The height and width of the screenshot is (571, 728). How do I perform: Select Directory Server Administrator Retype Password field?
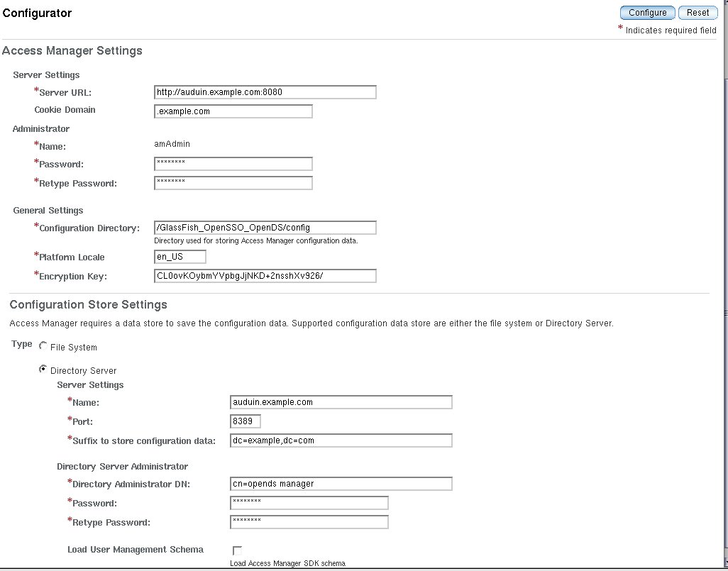[309, 522]
